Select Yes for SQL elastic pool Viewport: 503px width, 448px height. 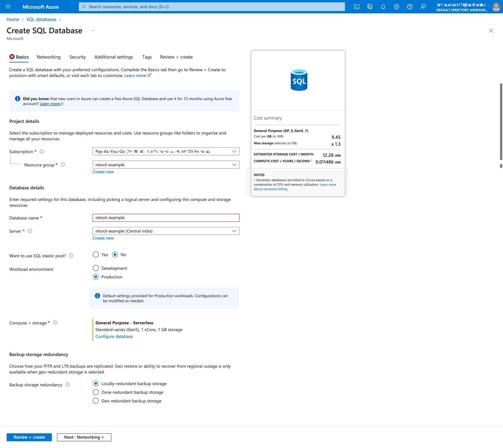tap(96, 255)
